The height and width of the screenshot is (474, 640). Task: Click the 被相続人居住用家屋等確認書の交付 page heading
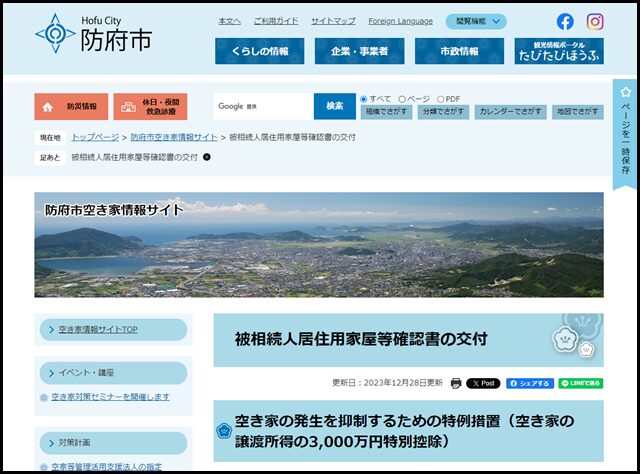point(361,339)
